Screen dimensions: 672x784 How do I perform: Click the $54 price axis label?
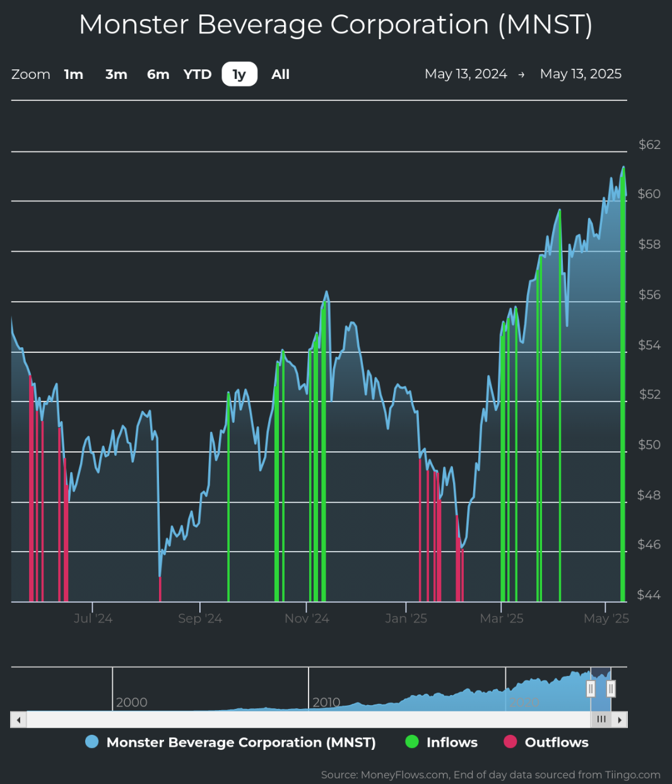point(649,345)
